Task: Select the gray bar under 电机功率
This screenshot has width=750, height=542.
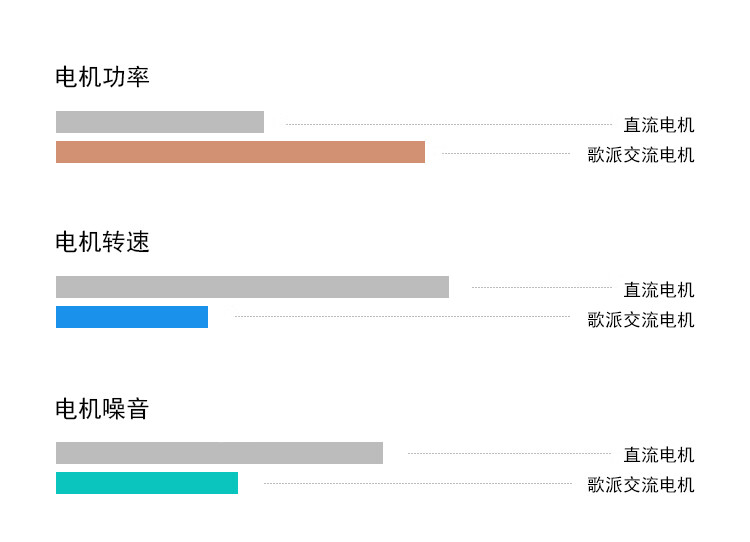Action: tap(160, 122)
